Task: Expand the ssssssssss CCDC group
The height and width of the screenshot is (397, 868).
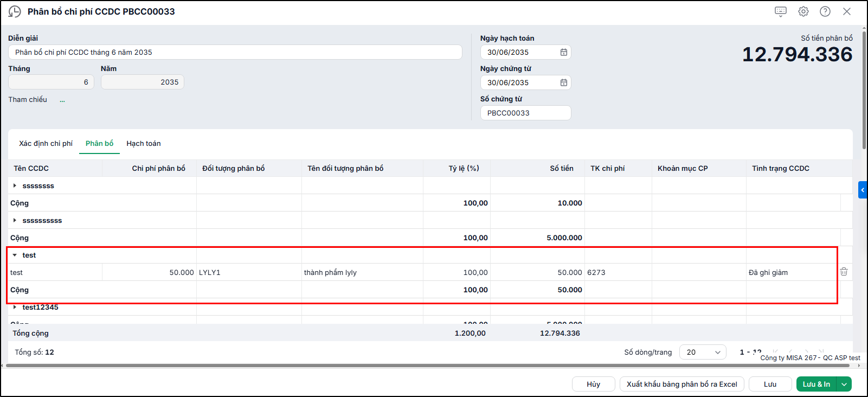Action: coord(15,220)
